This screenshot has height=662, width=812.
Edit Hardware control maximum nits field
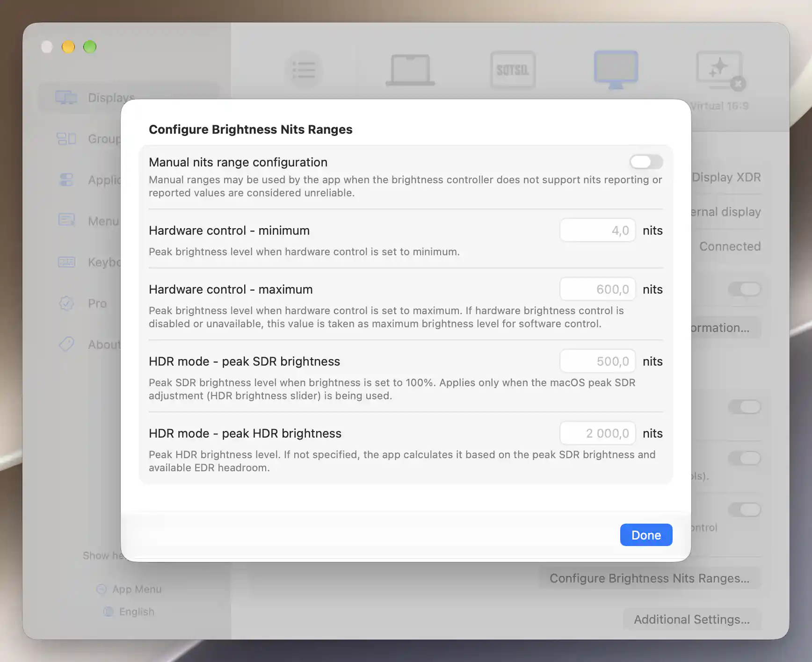coord(598,289)
